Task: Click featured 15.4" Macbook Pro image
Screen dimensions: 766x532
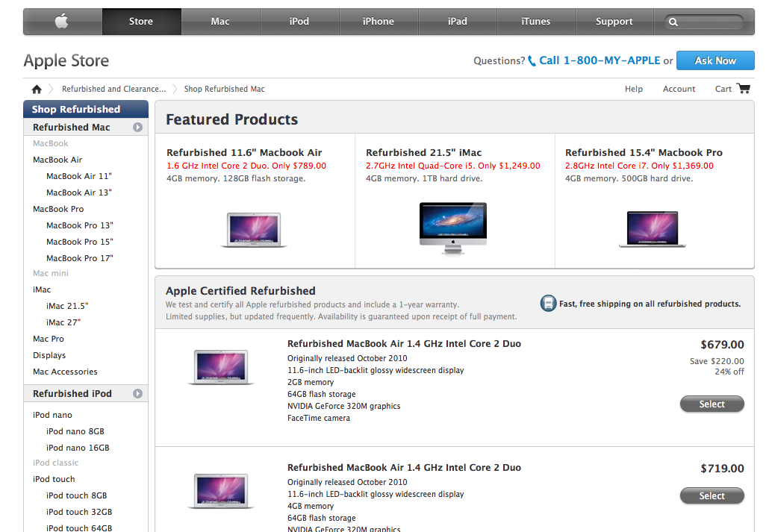Action: coord(653,229)
